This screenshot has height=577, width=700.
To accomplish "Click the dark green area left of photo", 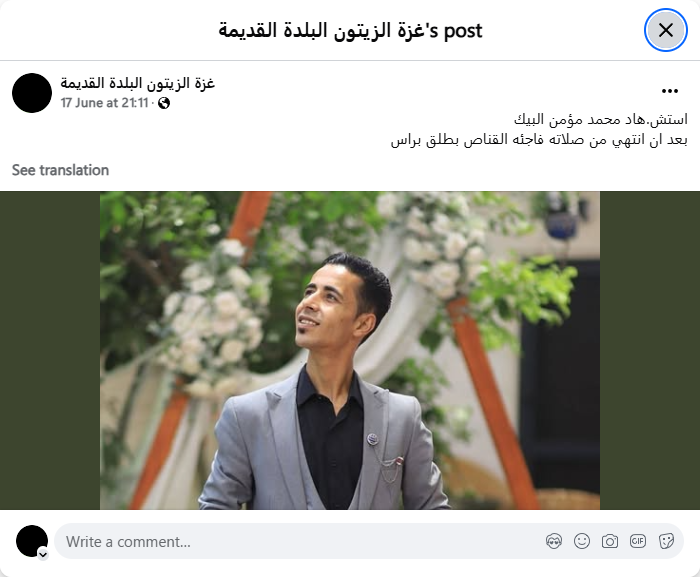I will (x=50, y=351).
